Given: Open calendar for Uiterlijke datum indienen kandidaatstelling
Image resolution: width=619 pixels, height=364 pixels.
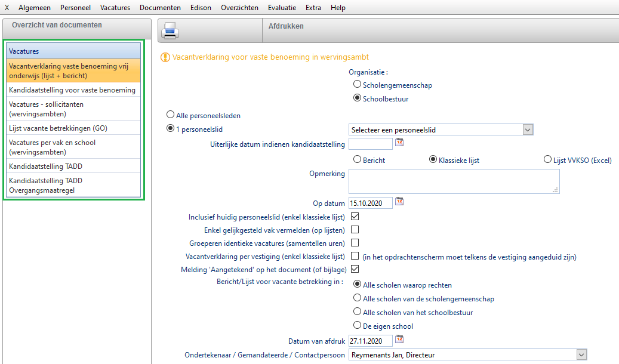Looking at the screenshot, I should (400, 143).
